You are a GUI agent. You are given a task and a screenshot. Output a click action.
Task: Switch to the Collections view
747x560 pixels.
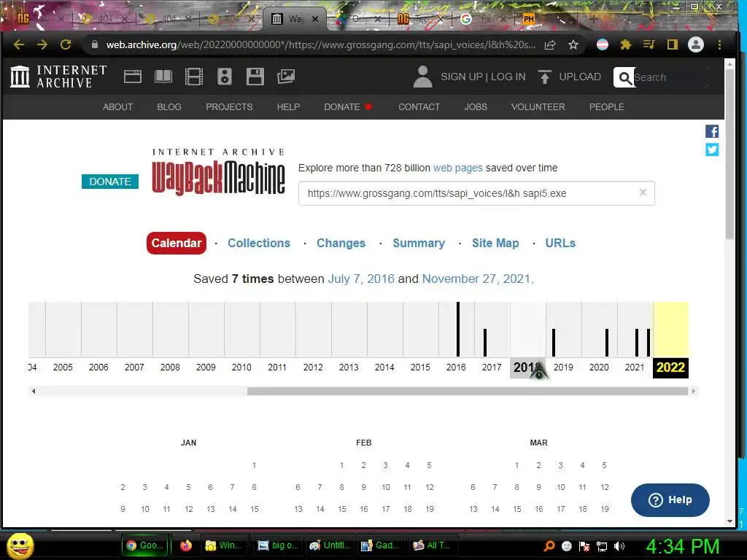click(x=259, y=243)
